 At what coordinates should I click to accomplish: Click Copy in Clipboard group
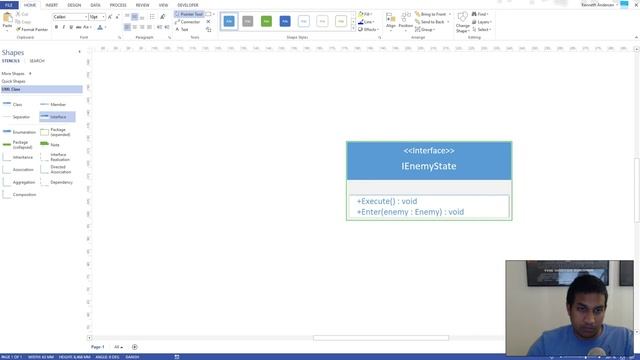click(23, 22)
